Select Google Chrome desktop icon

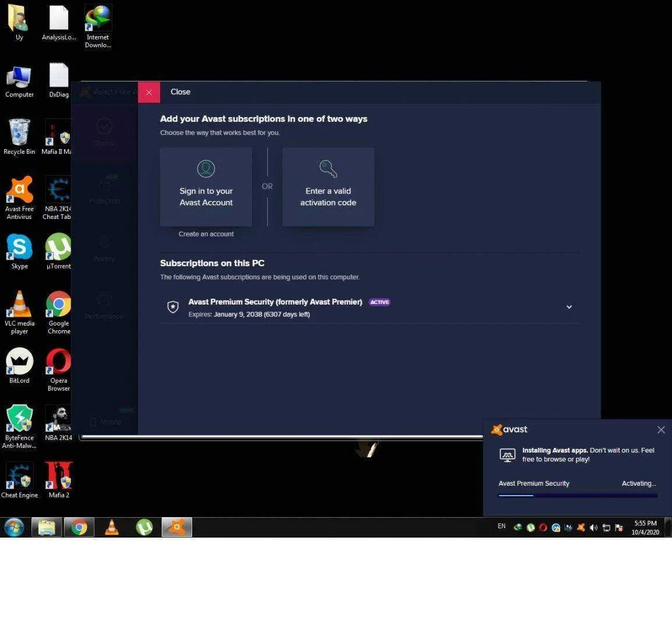pyautogui.click(x=58, y=312)
